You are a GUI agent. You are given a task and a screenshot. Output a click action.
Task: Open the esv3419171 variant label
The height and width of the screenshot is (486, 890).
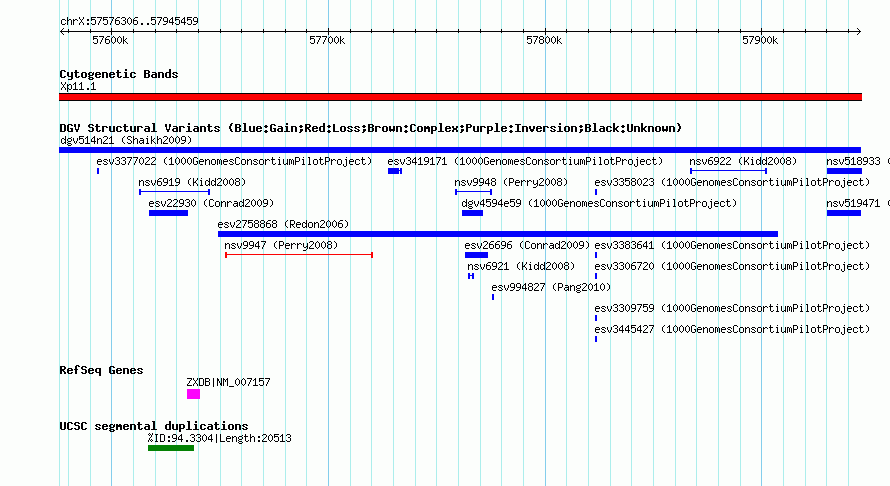click(x=525, y=161)
